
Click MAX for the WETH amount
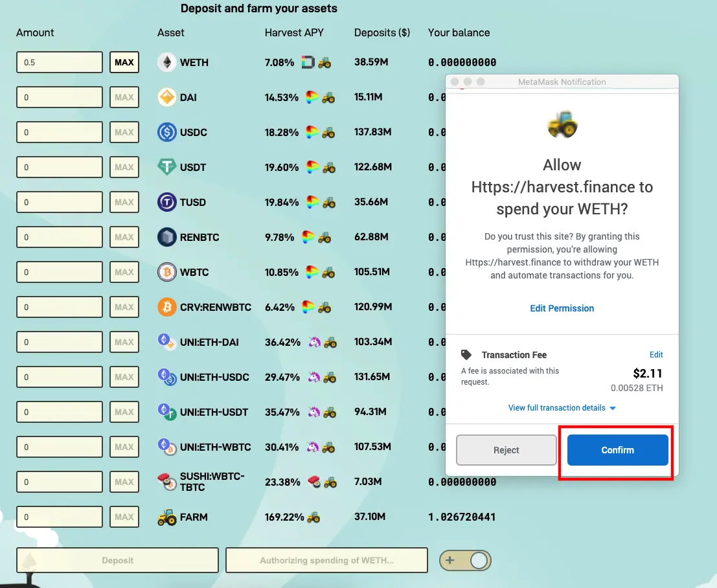[x=124, y=62]
